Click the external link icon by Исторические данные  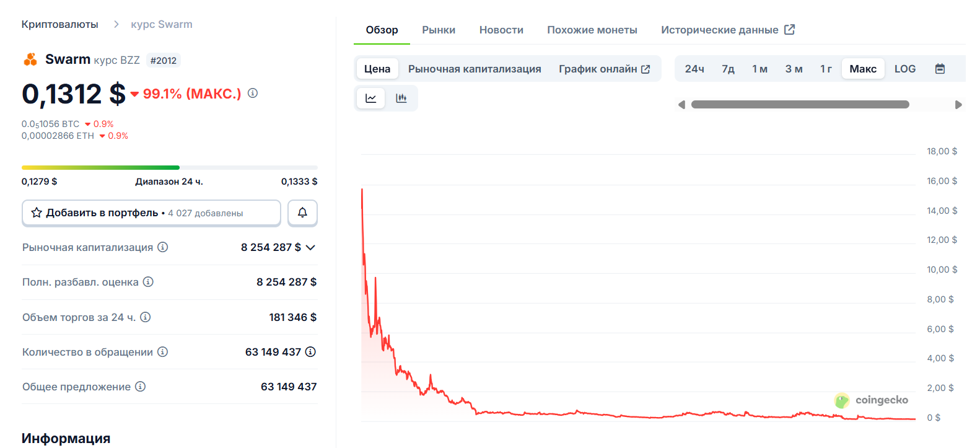pos(789,30)
